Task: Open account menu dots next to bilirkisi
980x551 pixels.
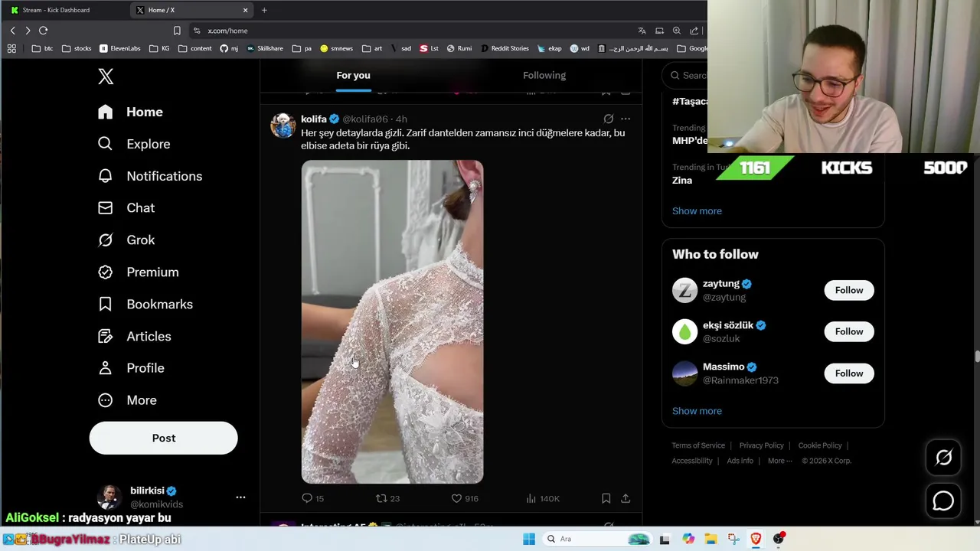Action: click(240, 497)
